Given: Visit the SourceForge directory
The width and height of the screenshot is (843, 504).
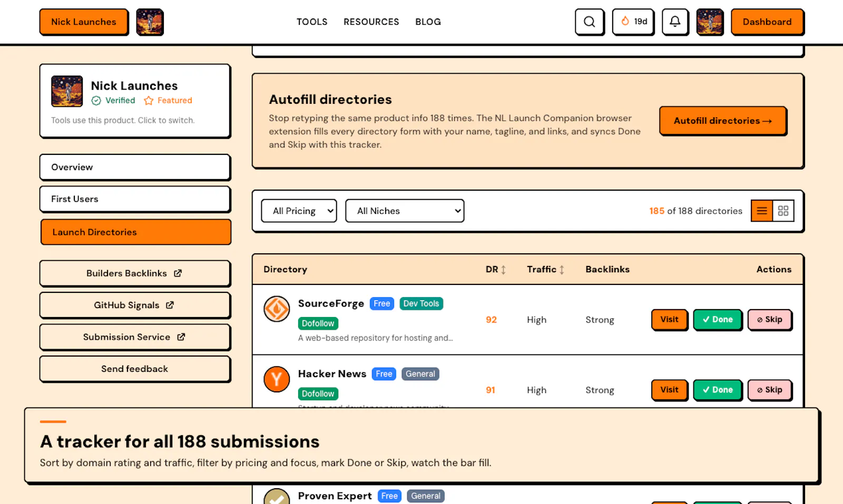Looking at the screenshot, I should pos(670,319).
